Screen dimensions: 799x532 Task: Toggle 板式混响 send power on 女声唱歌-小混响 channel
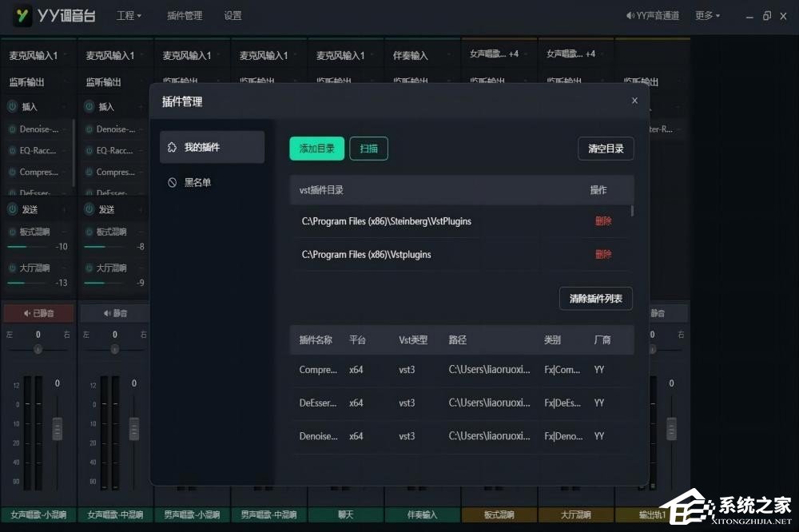click(x=12, y=232)
